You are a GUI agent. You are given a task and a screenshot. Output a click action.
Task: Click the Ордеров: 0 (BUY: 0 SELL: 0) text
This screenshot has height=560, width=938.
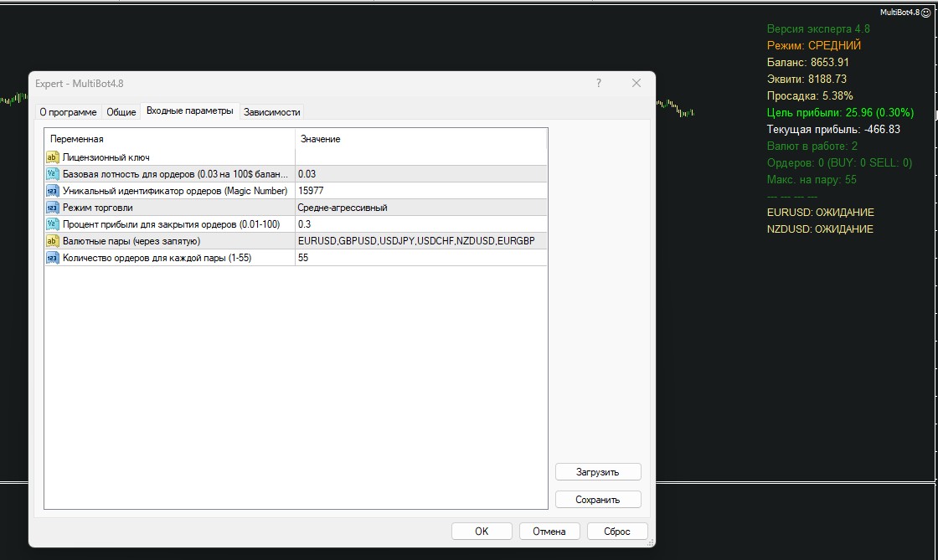click(839, 162)
